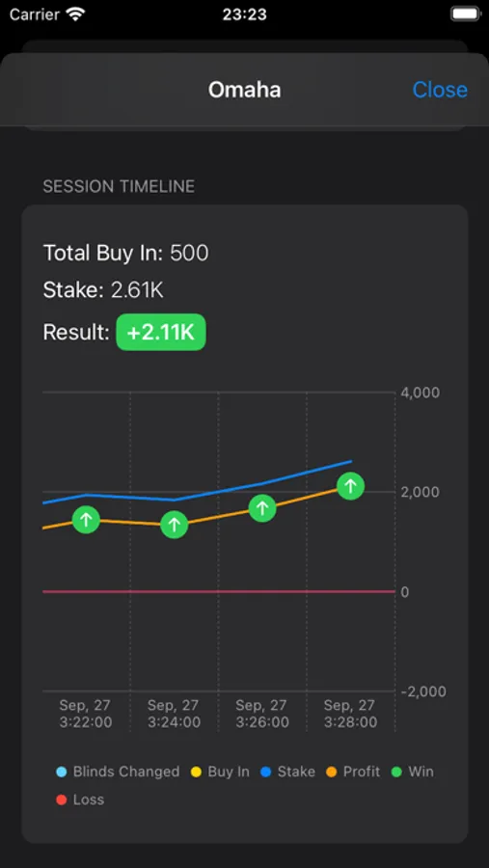The height and width of the screenshot is (868, 489).
Task: Click the red Loss legend dot
Action: click(62, 800)
